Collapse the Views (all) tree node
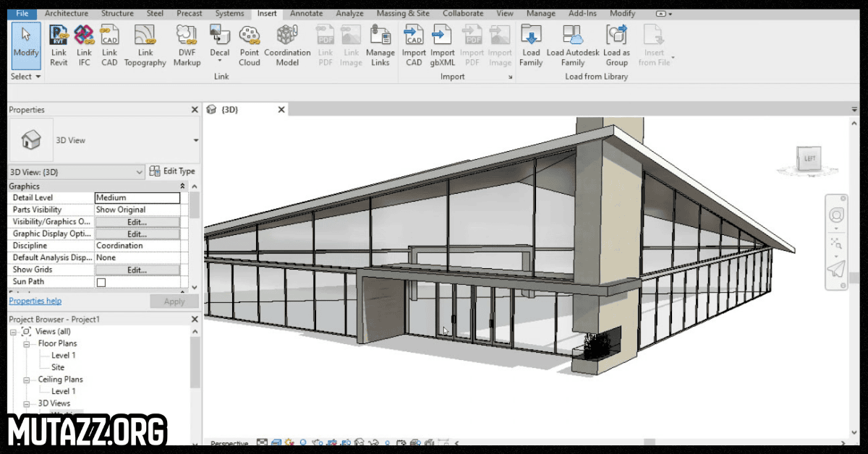 click(14, 331)
